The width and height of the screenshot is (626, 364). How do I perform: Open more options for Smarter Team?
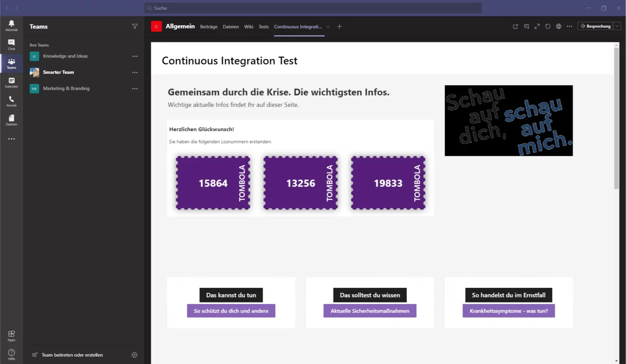tap(135, 72)
